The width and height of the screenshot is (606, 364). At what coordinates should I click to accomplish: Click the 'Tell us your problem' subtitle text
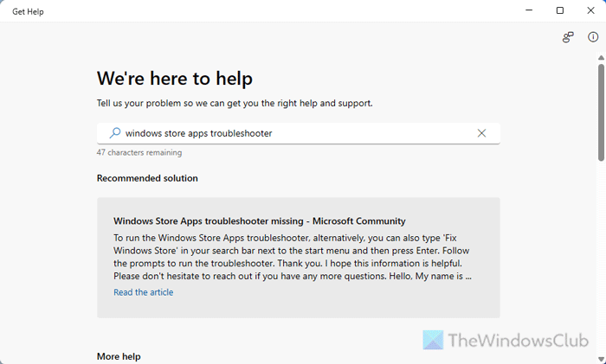[235, 103]
